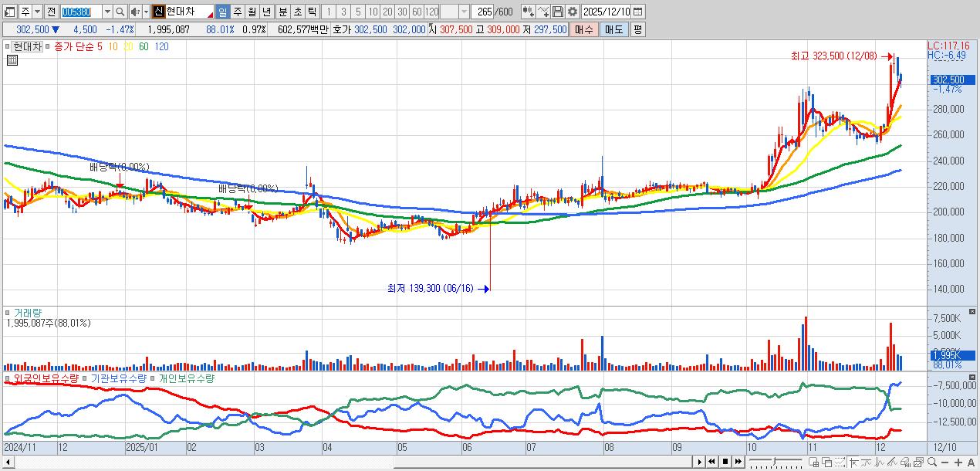This screenshot has width=980, height=471.
Task: Click the date field 2025/12/10
Action: click(x=606, y=12)
